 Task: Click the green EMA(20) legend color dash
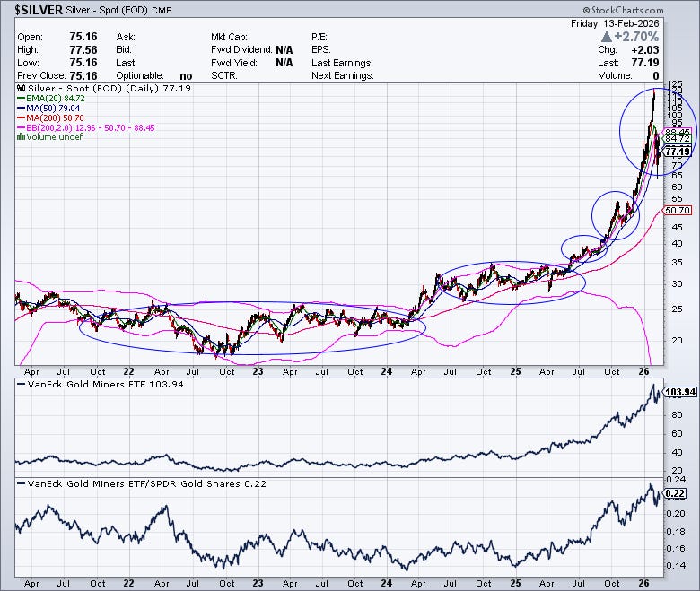[21, 98]
